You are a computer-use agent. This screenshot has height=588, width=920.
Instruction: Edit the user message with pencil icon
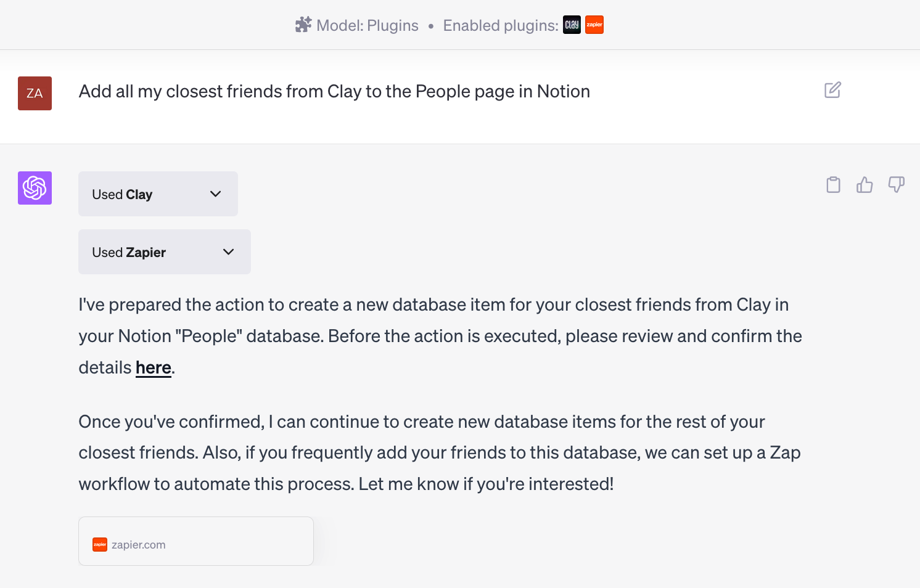pos(832,90)
